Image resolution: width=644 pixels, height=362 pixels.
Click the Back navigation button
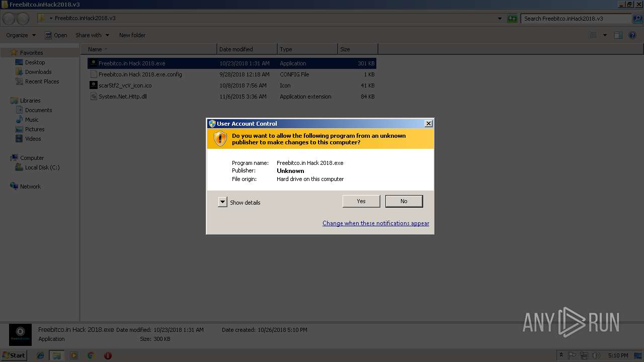pos(9,19)
